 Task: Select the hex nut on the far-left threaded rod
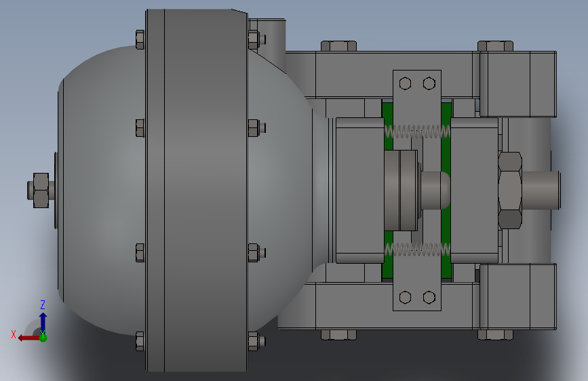[x=41, y=190]
